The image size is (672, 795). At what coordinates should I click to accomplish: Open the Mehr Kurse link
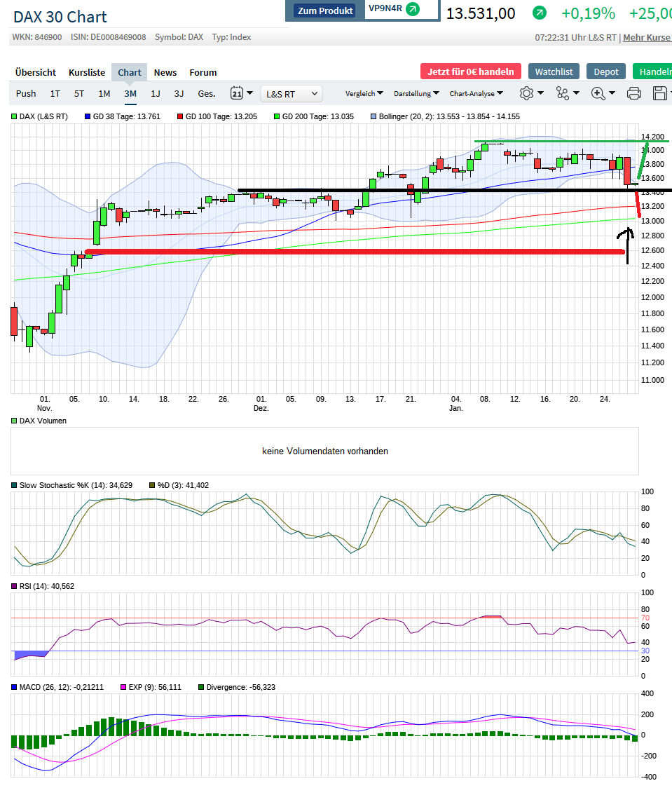647,37
